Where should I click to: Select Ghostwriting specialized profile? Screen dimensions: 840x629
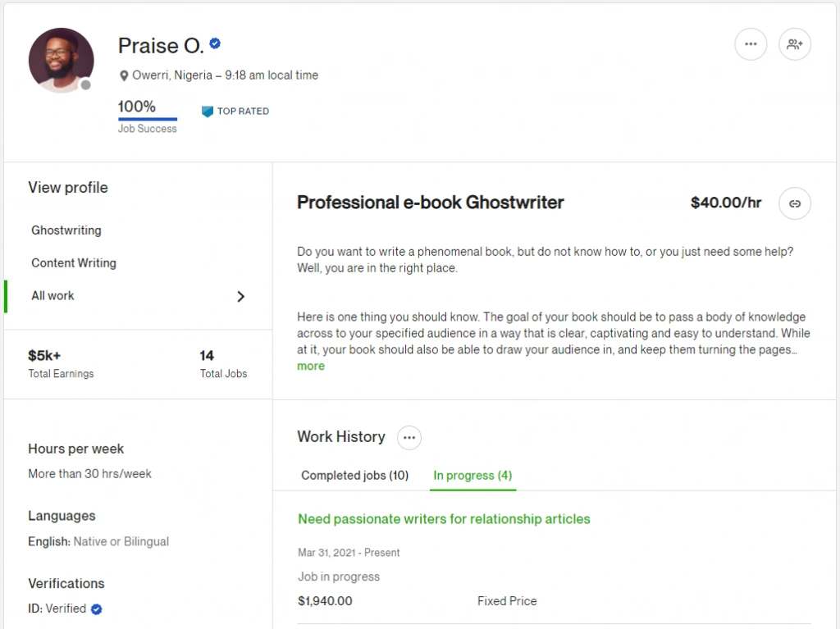tap(66, 230)
